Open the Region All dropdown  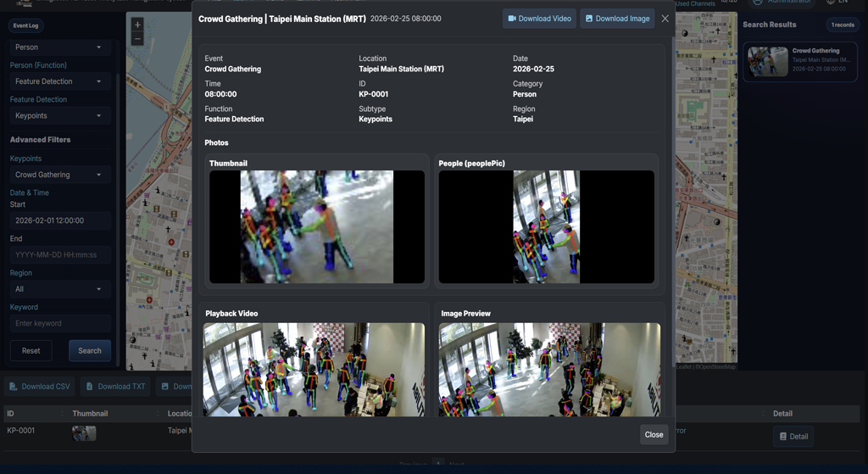point(60,289)
